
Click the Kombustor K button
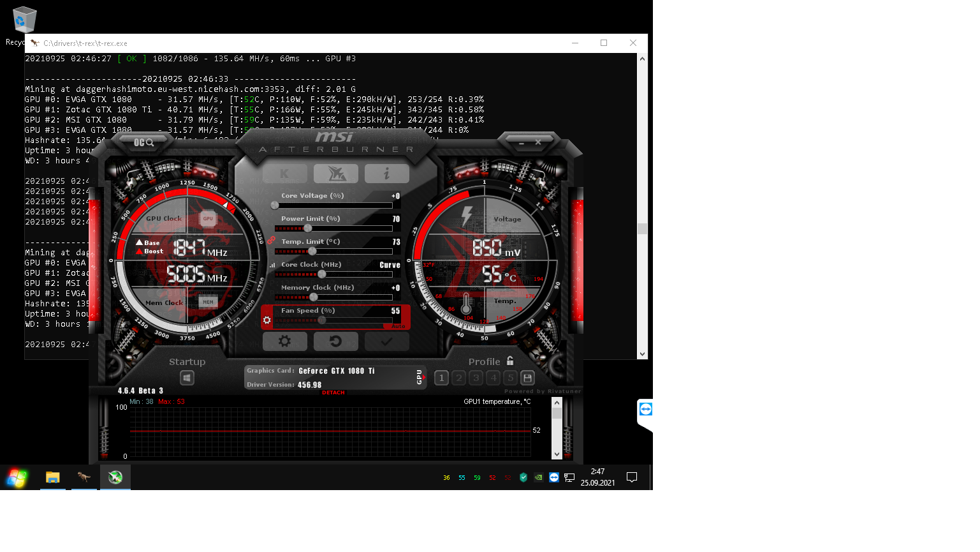click(284, 174)
